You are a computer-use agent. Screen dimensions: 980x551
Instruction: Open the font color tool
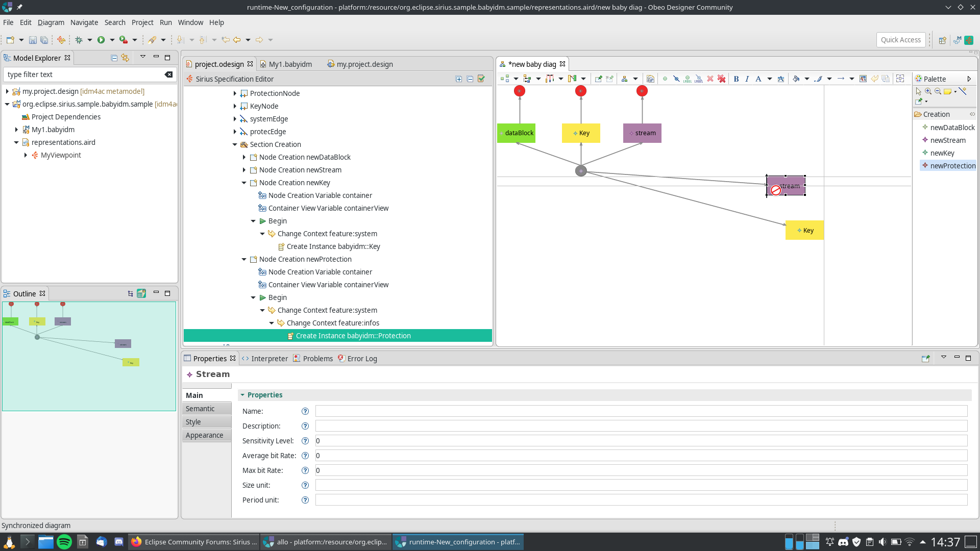pyautogui.click(x=758, y=79)
